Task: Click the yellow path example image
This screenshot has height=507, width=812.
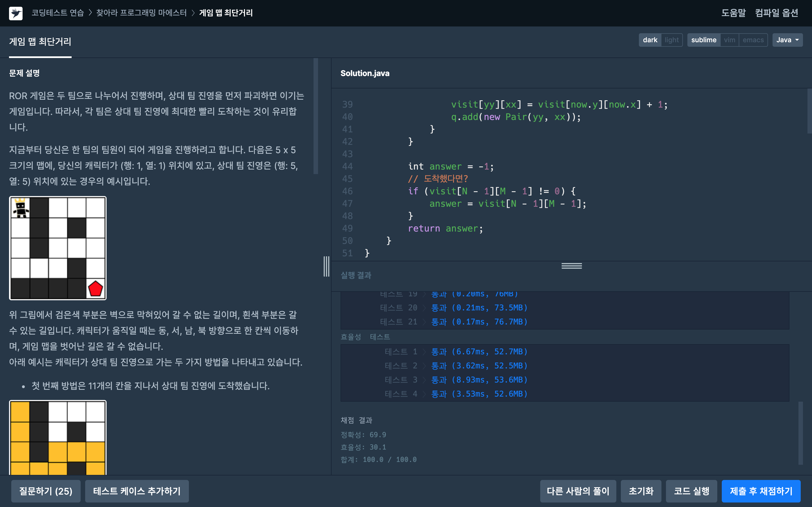Action: 58,437
